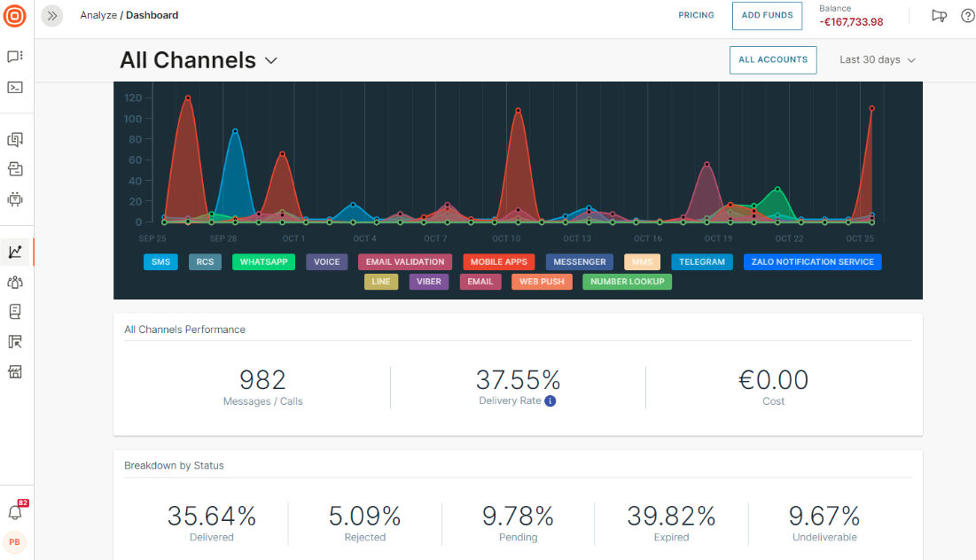Open the help question mark icon
The height and width of the screenshot is (560, 976).
point(968,16)
